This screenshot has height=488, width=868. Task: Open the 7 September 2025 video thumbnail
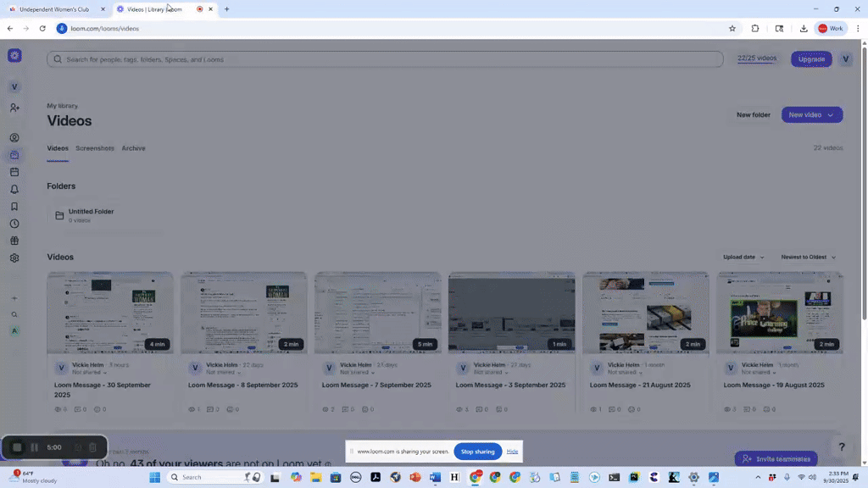pos(378,313)
